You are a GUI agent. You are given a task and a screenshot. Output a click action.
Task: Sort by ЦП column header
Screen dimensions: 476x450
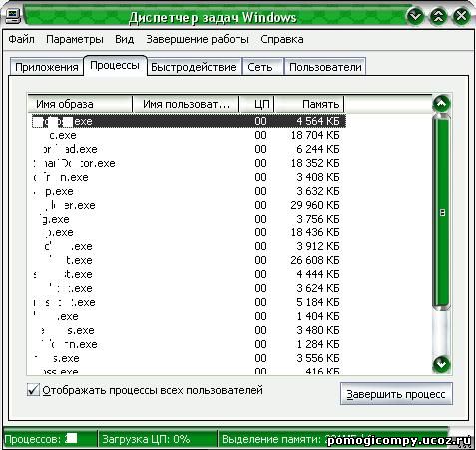pyautogui.click(x=256, y=104)
